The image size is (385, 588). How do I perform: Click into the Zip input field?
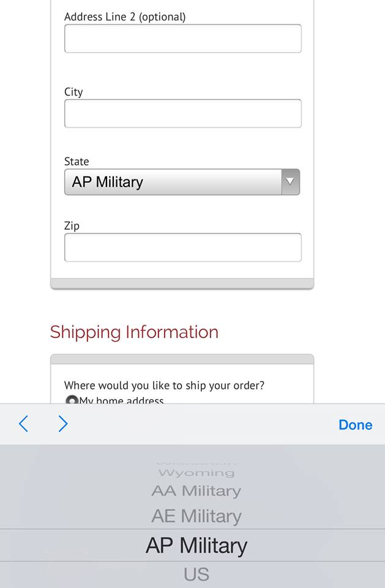click(182, 247)
